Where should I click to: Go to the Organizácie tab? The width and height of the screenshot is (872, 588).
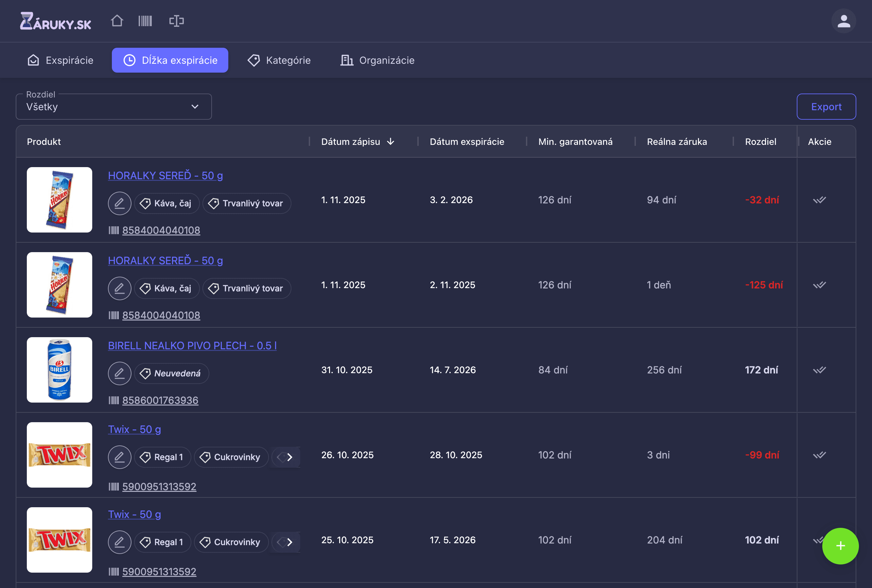pyautogui.click(x=377, y=60)
